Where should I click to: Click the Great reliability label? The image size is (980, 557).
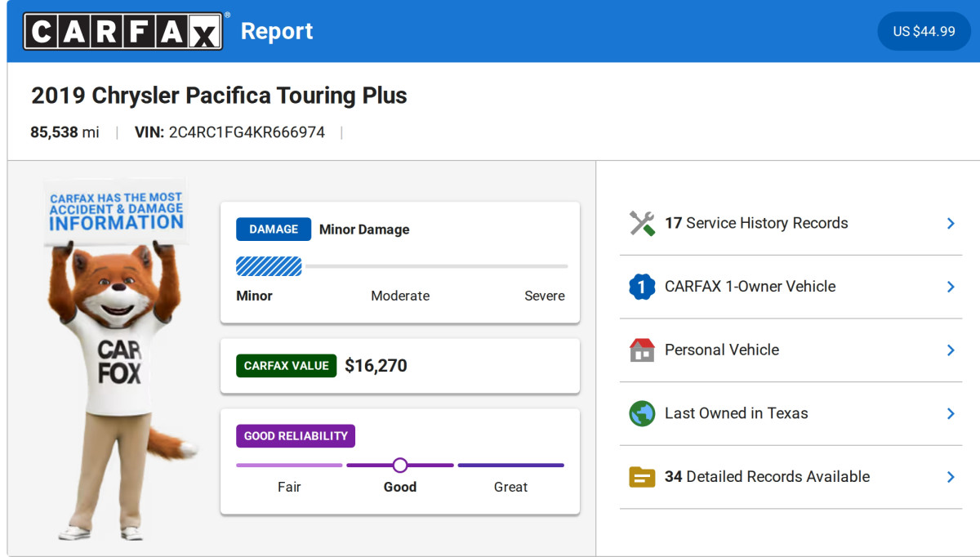click(510, 487)
